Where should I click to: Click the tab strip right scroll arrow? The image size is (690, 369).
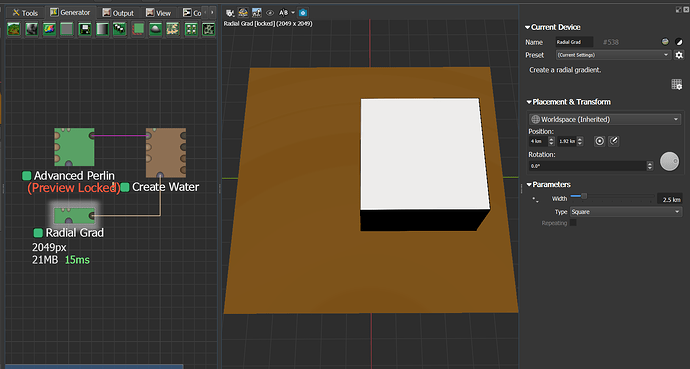tap(212, 13)
